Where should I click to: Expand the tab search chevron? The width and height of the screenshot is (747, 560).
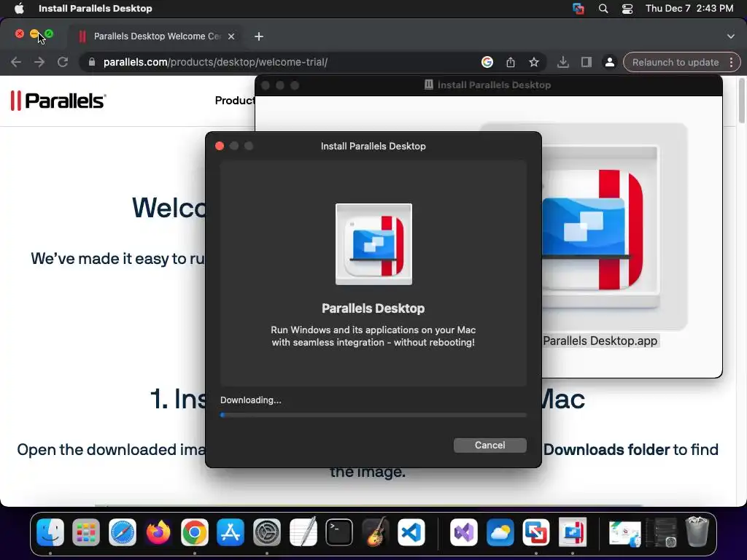(731, 36)
